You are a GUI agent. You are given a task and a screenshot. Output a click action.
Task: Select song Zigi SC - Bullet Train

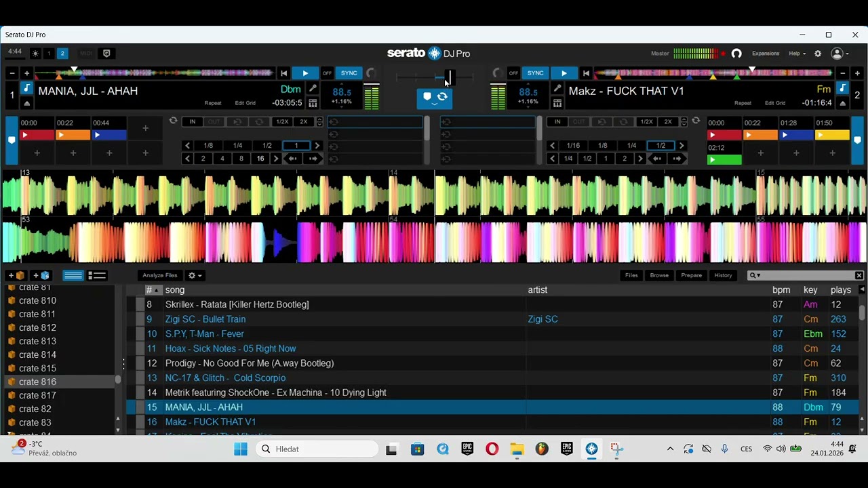[205, 319]
